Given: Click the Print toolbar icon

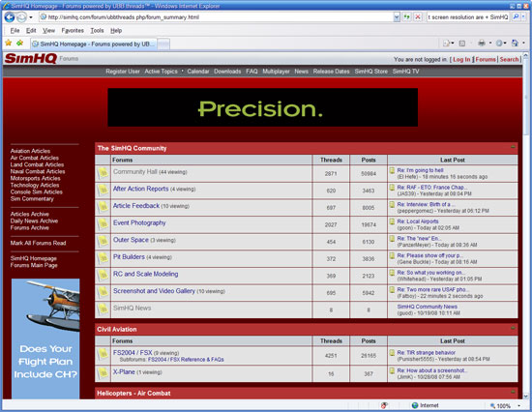Looking at the screenshot, I should 482,44.
